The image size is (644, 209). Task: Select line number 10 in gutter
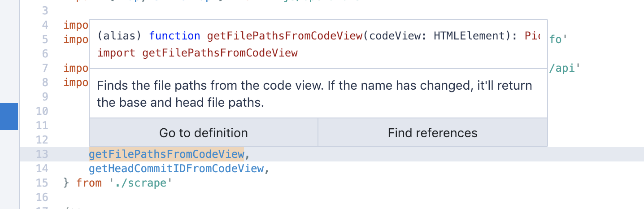point(42,111)
